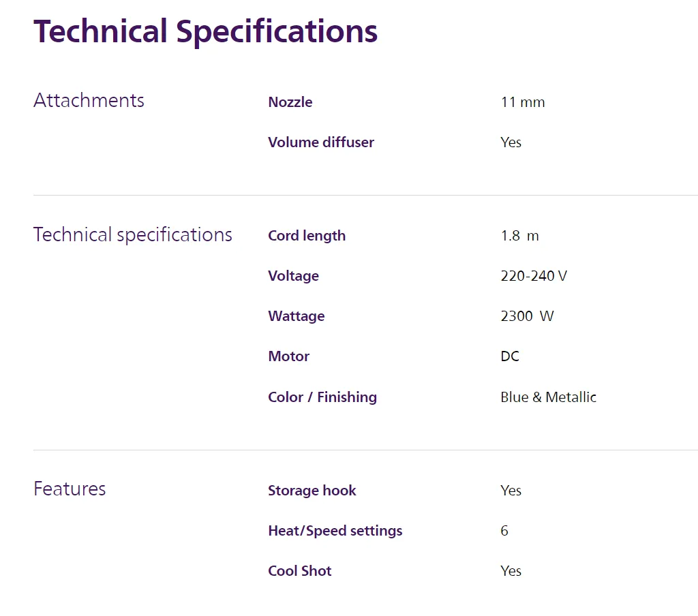The width and height of the screenshot is (698, 616).
Task: Click the Features section title
Action: tap(70, 489)
